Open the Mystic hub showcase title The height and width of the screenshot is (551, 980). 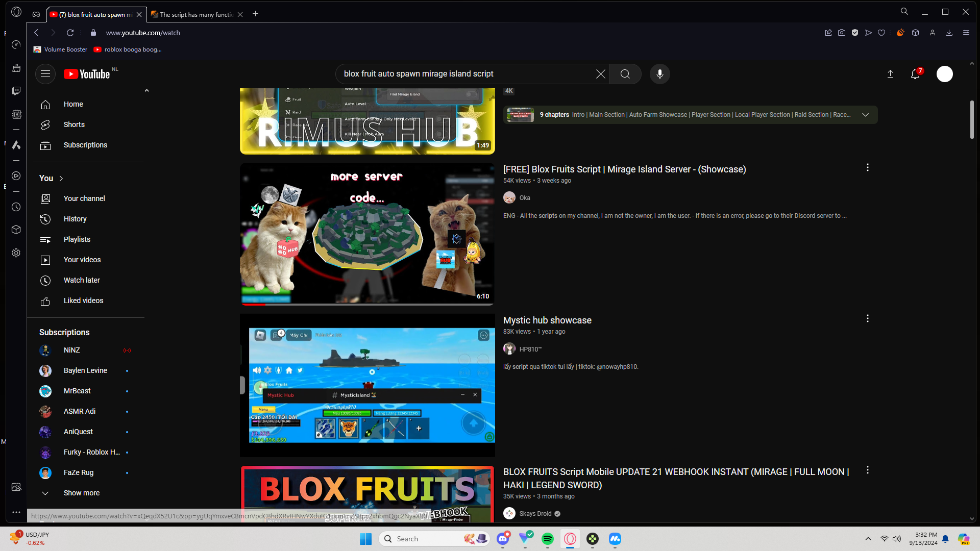click(547, 320)
